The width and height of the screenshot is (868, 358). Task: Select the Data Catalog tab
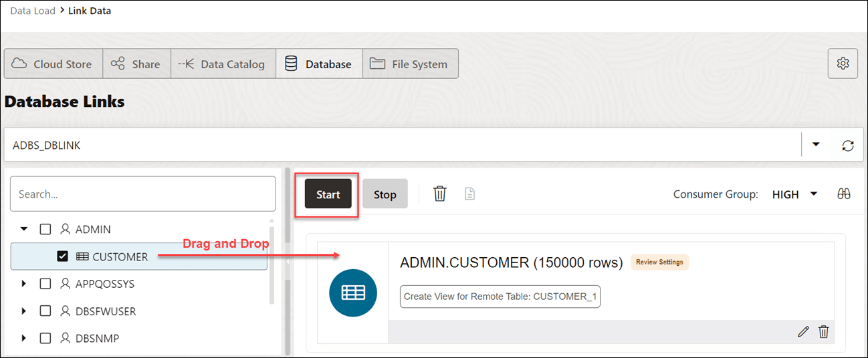click(x=223, y=64)
